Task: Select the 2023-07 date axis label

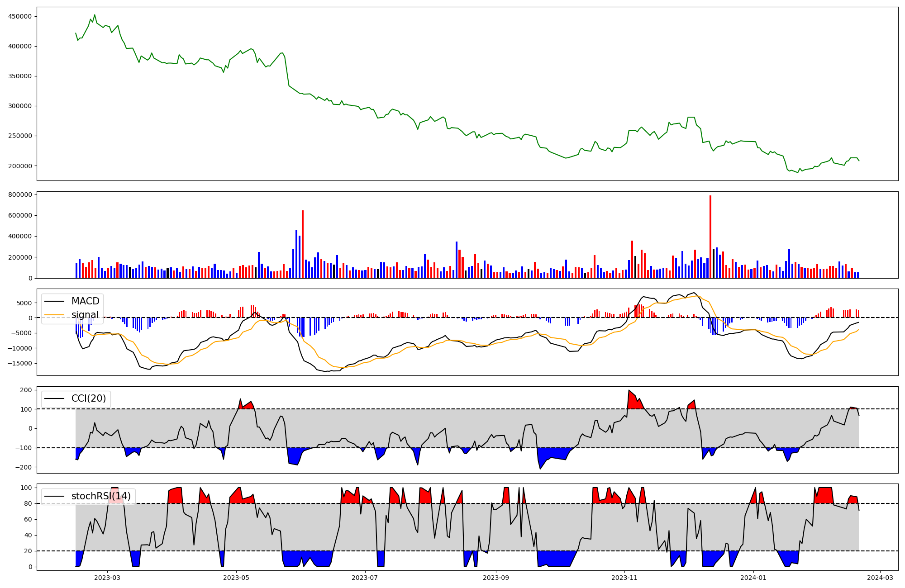Action: [x=365, y=578]
